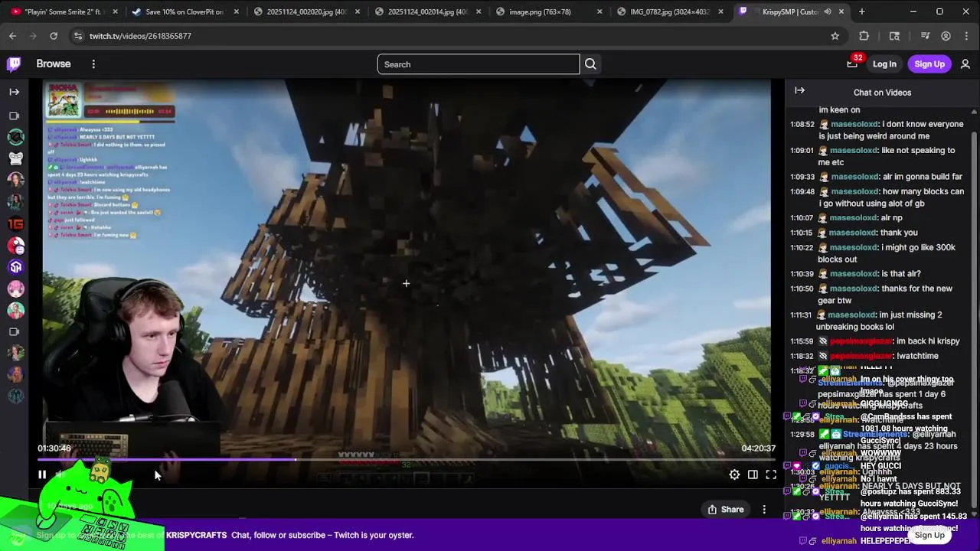The width and height of the screenshot is (980, 551).
Task: Jump to chat timestamp 1:08:52
Action: click(802, 124)
